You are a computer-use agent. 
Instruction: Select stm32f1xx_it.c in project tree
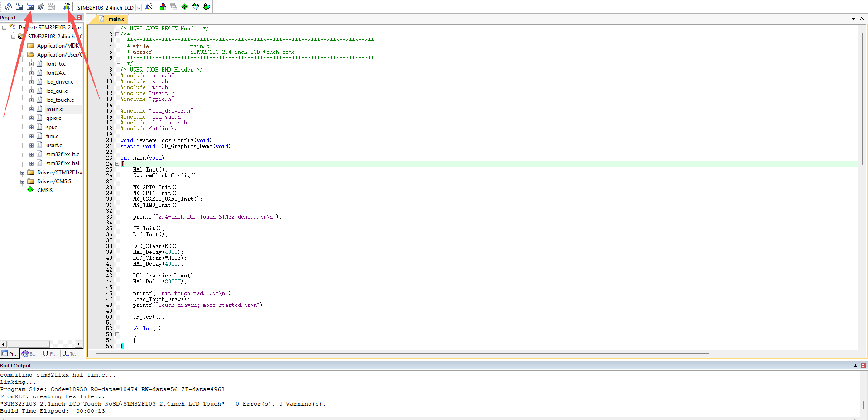63,154
